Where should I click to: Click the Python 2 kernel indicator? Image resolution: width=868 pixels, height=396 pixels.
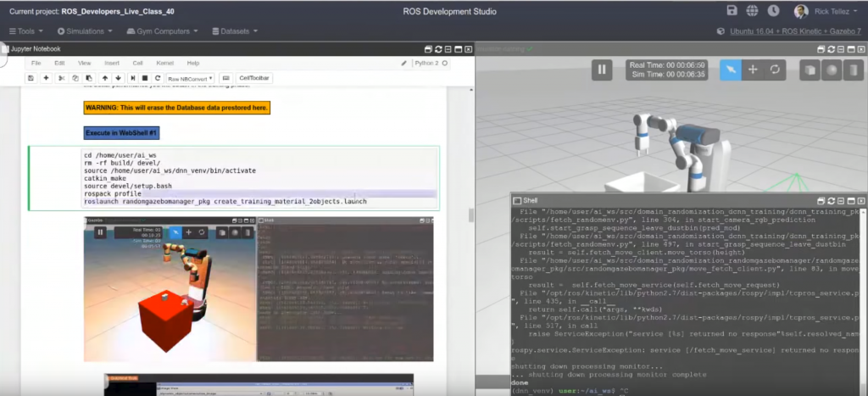pyautogui.click(x=431, y=63)
